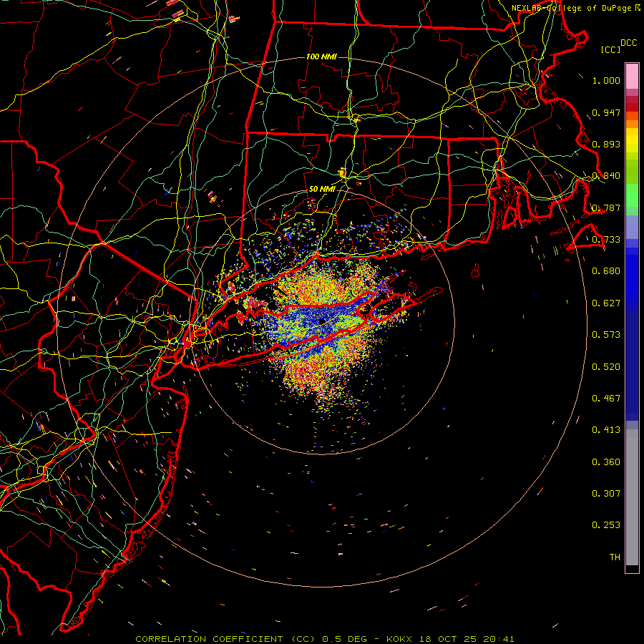Pick the bright green segment of the color bar
Viewport: 644px width, 644px height.
tap(632, 195)
